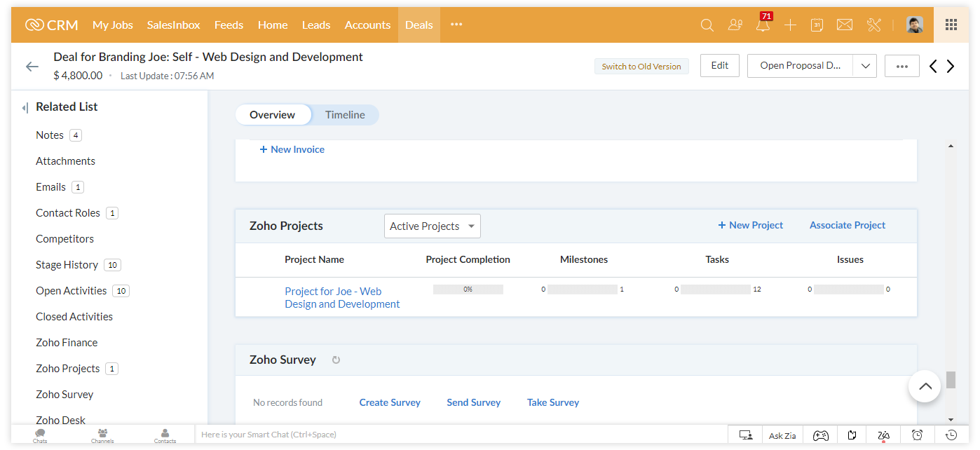Click Switch to Old Version
980x450 pixels.
point(641,67)
